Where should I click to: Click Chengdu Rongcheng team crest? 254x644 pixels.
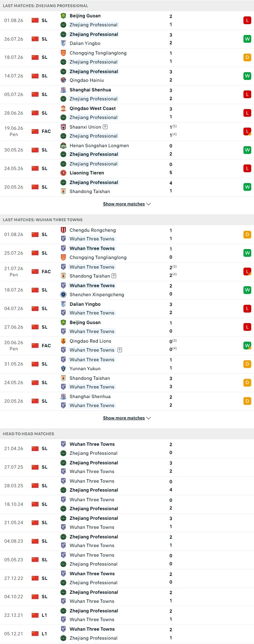coord(63,230)
